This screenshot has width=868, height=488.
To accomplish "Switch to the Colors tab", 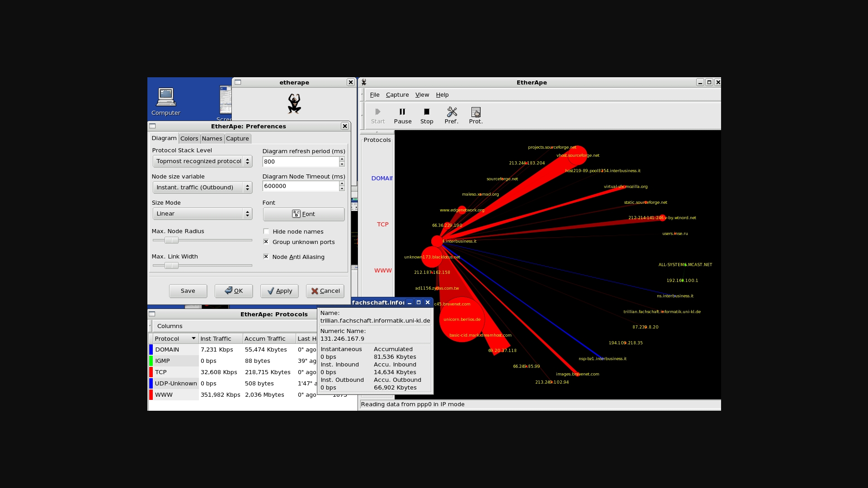I will pos(189,139).
